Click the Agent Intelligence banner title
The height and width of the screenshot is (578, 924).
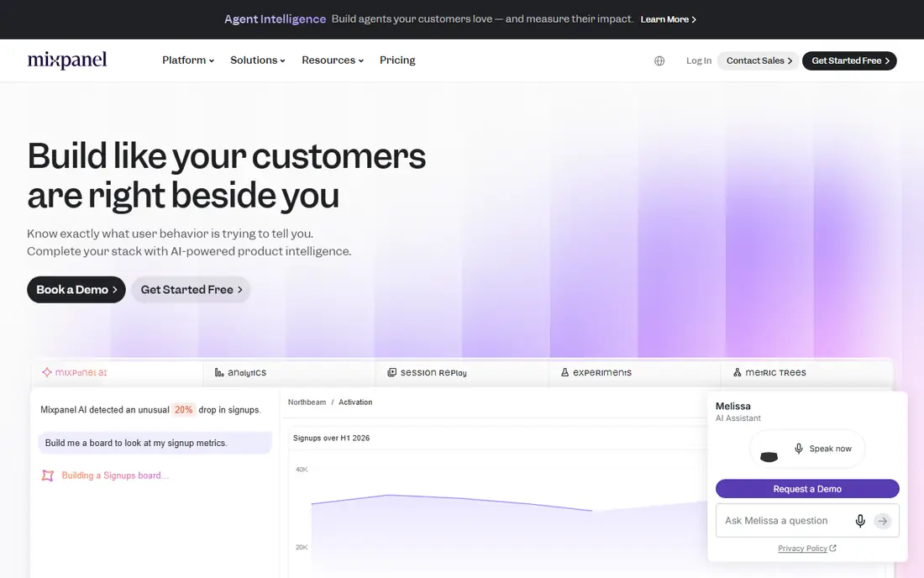click(x=276, y=18)
